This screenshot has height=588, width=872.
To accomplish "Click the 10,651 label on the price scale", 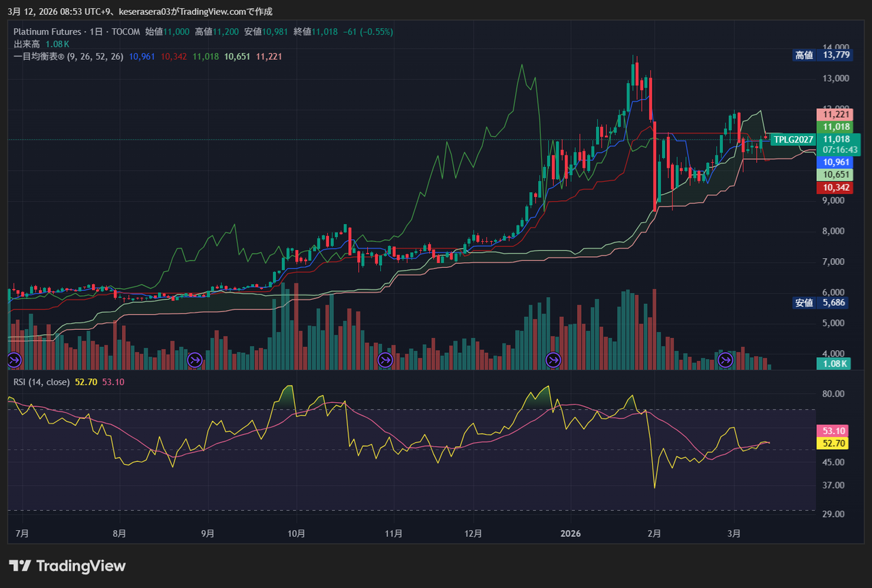I will coord(835,175).
